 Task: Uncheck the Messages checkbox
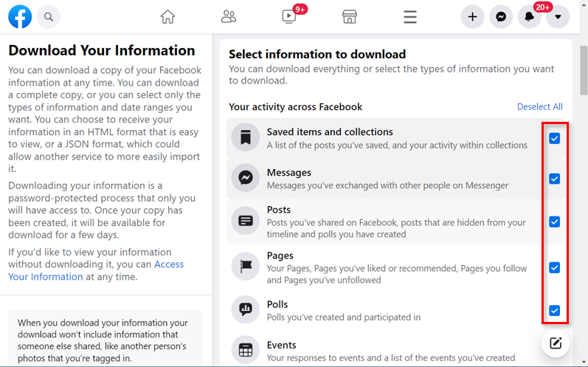(x=555, y=179)
